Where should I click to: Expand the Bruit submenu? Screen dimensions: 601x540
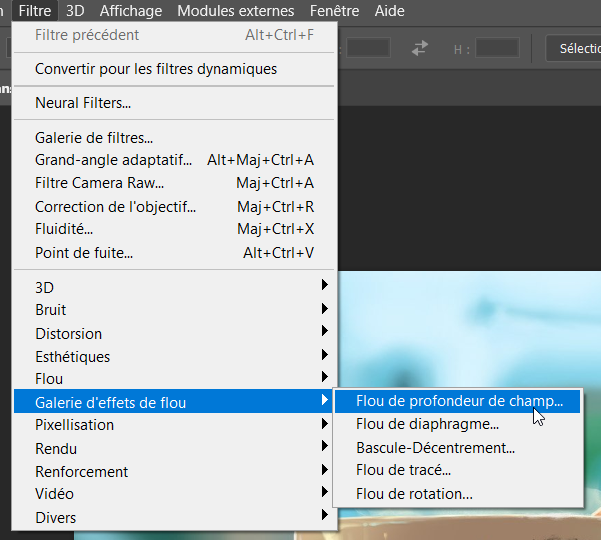(x=51, y=310)
